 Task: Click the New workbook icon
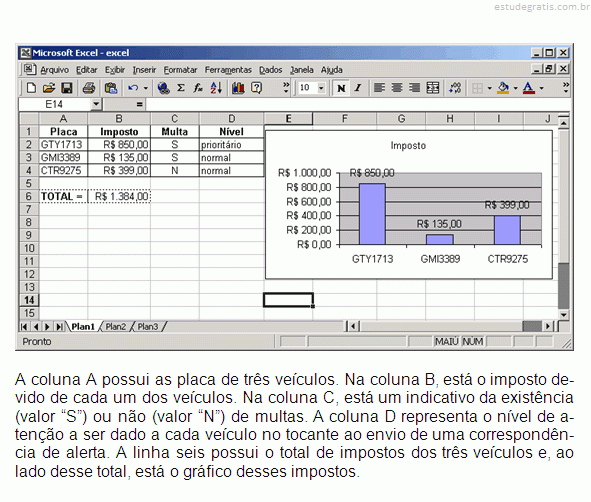click(x=31, y=88)
